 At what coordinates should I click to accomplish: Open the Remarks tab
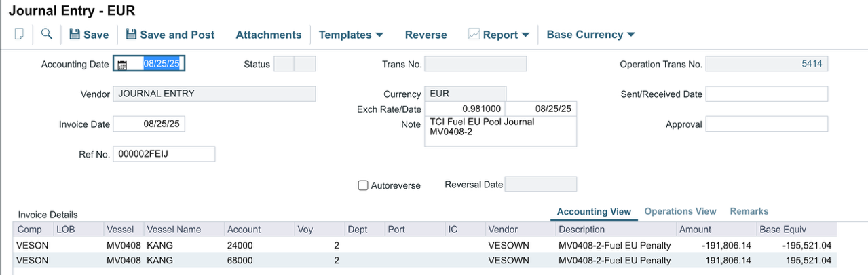(x=749, y=211)
